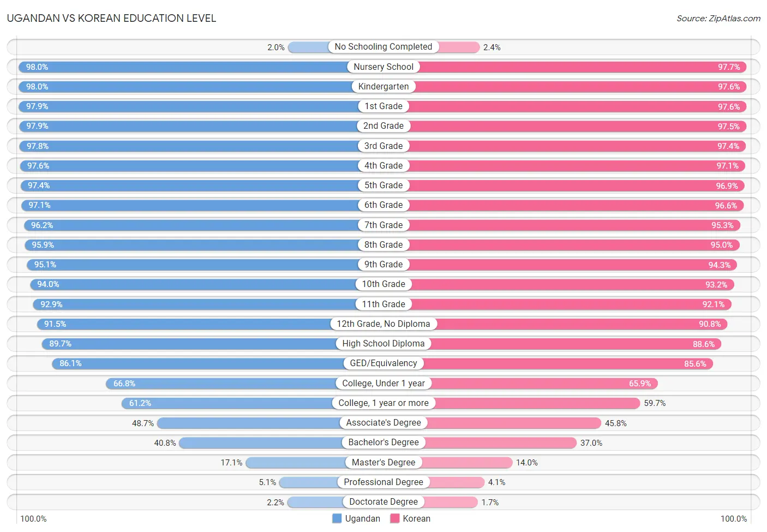Toggle the Ugandan legend color swatch
The width and height of the screenshot is (767, 532).
pyautogui.click(x=337, y=518)
